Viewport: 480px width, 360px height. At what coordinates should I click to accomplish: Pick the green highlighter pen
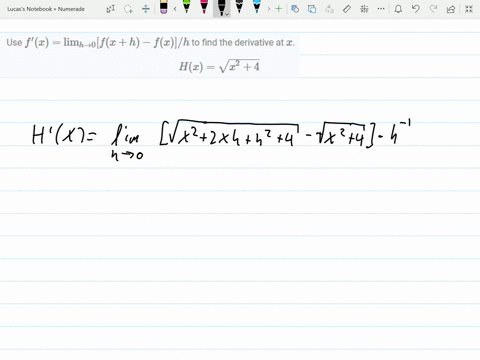pos(187,7)
